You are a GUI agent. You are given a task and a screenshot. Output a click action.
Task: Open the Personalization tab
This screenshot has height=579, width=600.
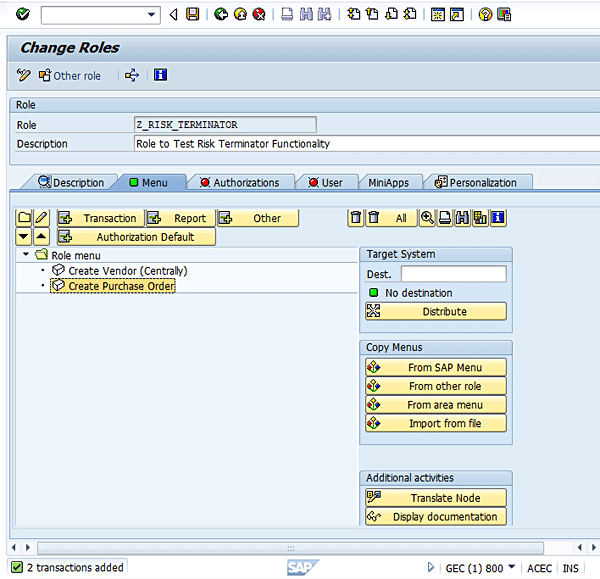click(476, 183)
